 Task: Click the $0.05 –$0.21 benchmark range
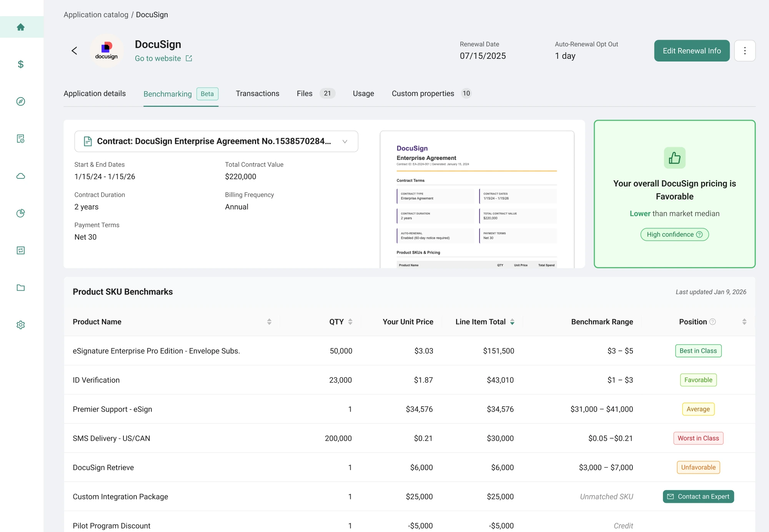pos(611,439)
